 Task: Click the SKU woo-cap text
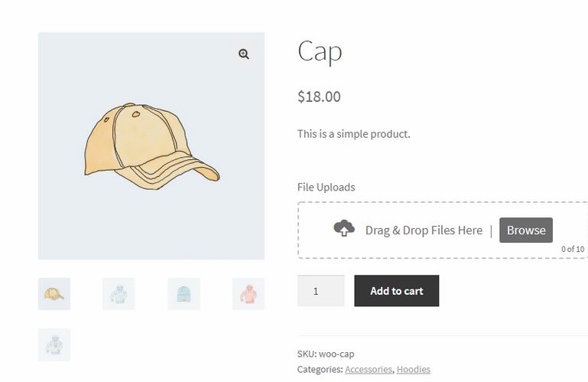[326, 354]
